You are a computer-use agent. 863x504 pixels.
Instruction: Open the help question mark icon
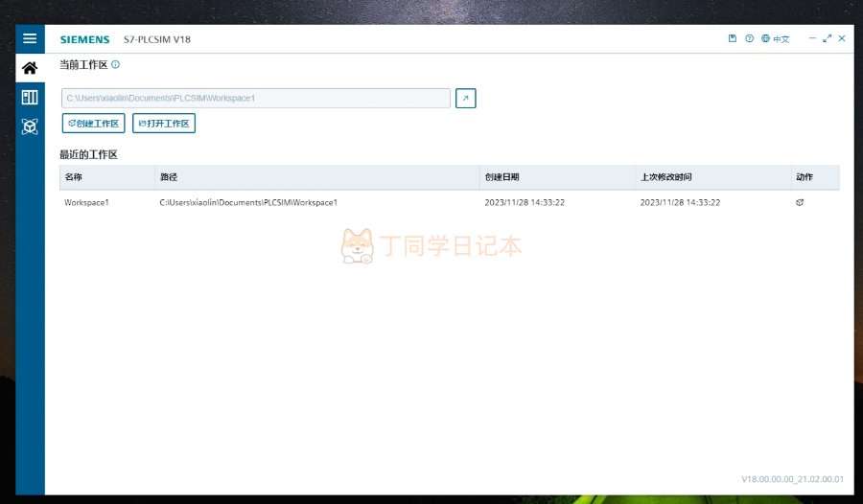click(749, 38)
